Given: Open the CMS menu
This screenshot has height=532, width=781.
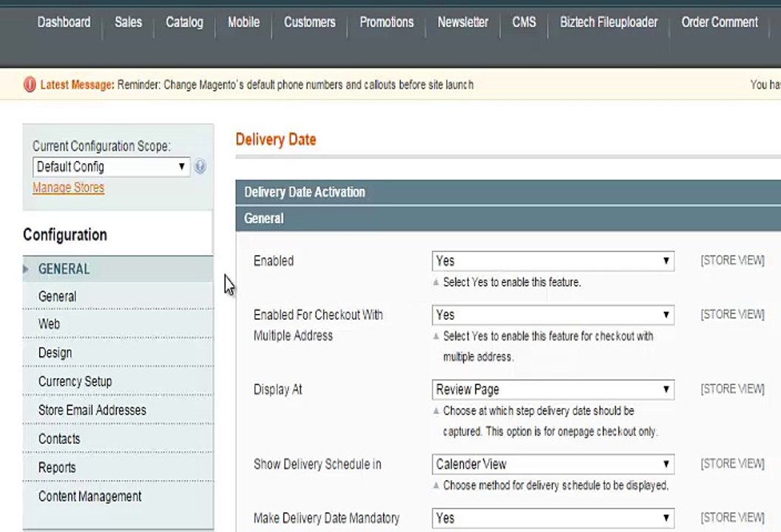Looking at the screenshot, I should coord(524,22).
